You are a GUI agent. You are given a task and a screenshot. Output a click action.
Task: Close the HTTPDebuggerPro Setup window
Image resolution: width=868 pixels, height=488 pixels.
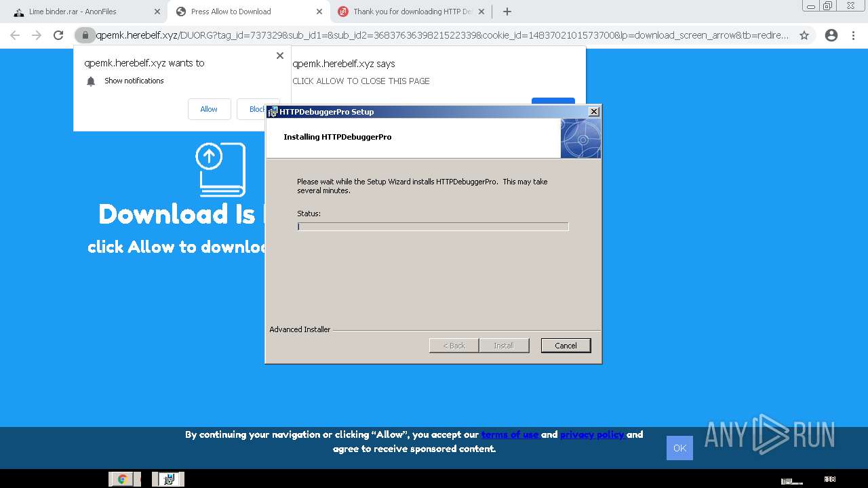593,112
